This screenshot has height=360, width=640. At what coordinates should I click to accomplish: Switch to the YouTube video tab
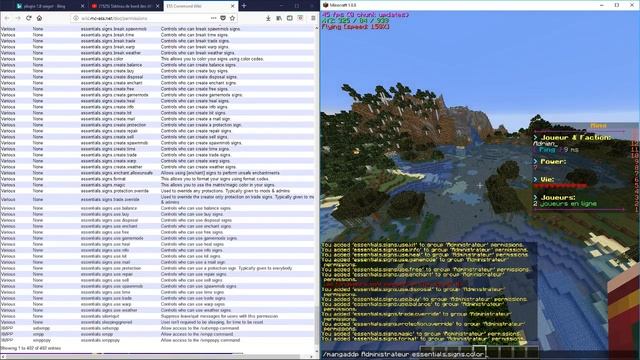124,6
